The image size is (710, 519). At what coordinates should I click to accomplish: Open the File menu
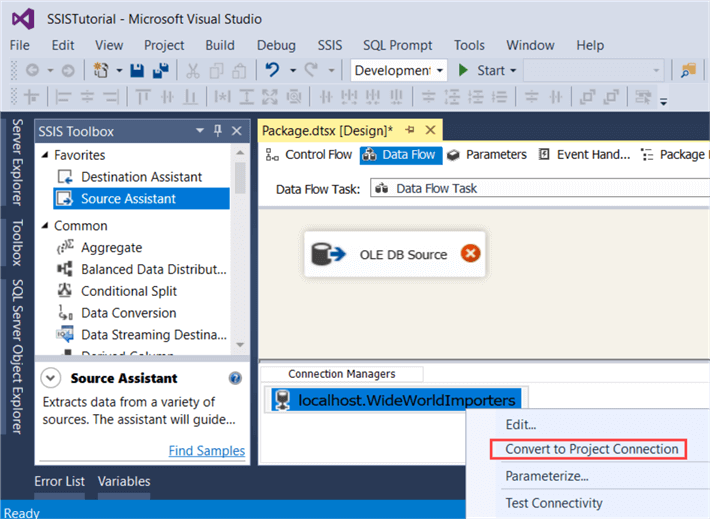click(19, 45)
